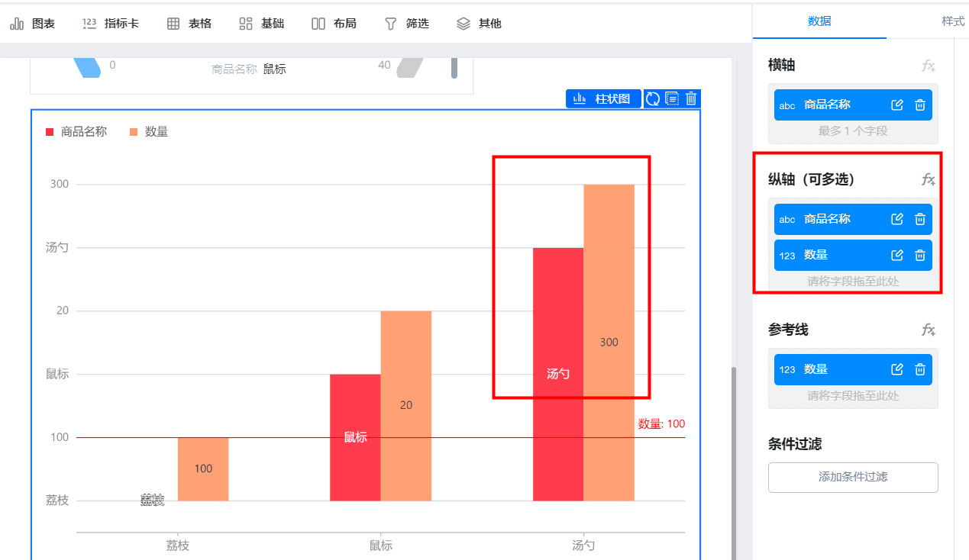Edit the 商品名称 field under 纵轴
This screenshot has width=969, height=560.
point(897,219)
